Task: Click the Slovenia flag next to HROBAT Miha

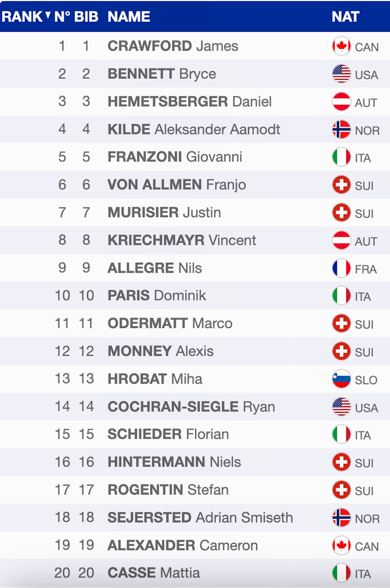Action: [x=341, y=379]
